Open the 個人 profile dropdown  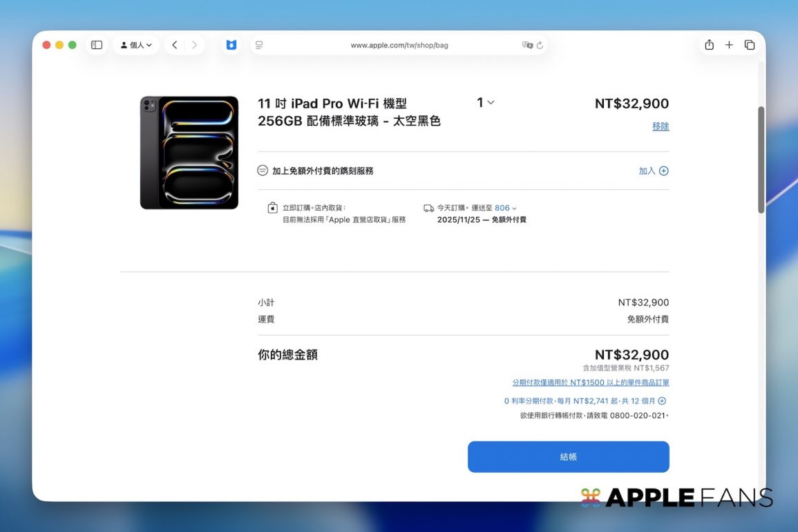pos(136,45)
